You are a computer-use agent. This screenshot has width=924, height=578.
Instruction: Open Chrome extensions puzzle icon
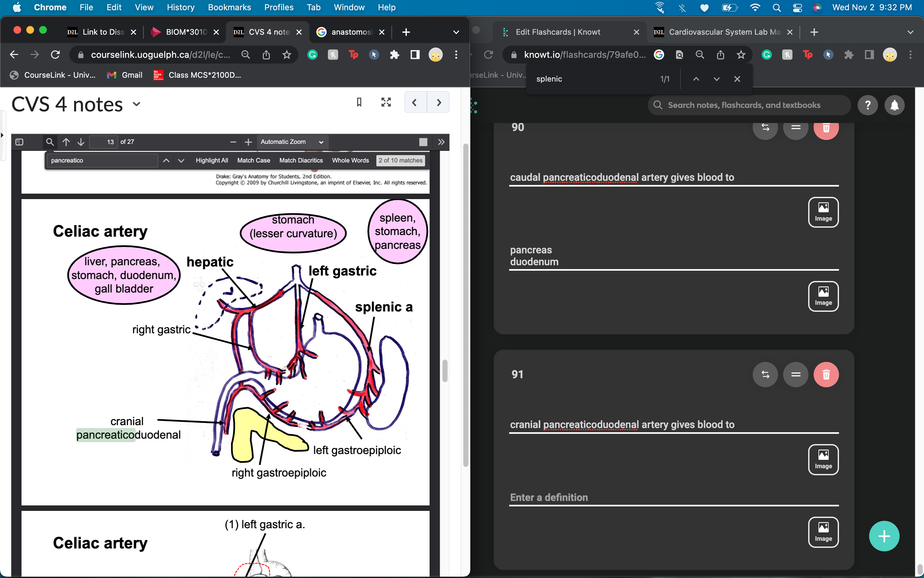point(394,55)
